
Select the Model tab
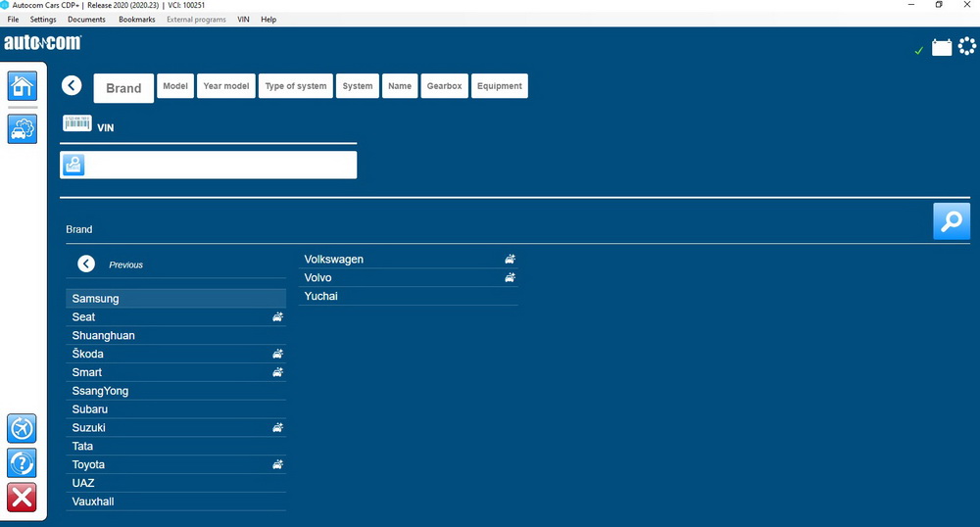point(175,86)
